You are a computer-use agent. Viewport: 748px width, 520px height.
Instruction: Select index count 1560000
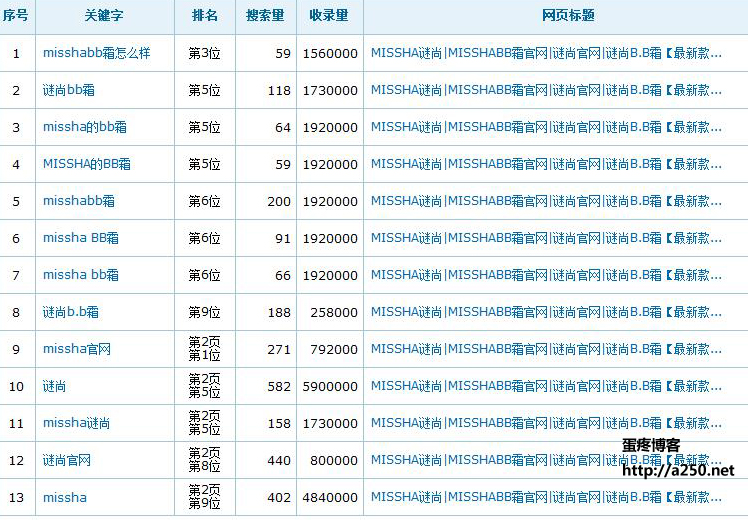[x=330, y=53]
